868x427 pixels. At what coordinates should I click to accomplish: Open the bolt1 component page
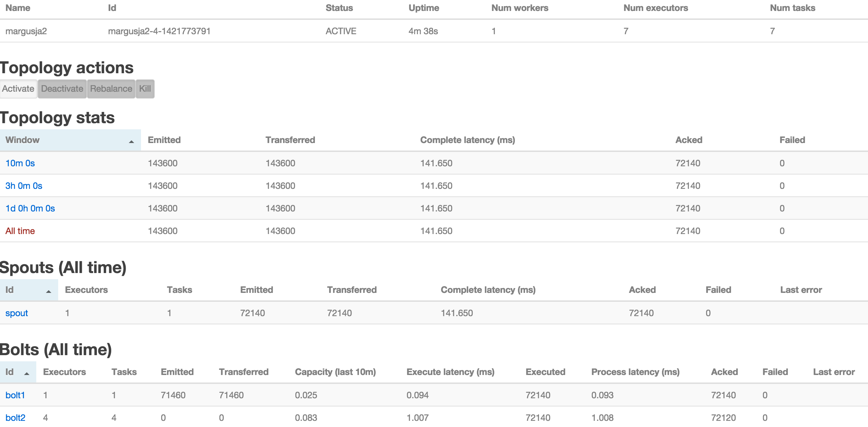(x=15, y=395)
